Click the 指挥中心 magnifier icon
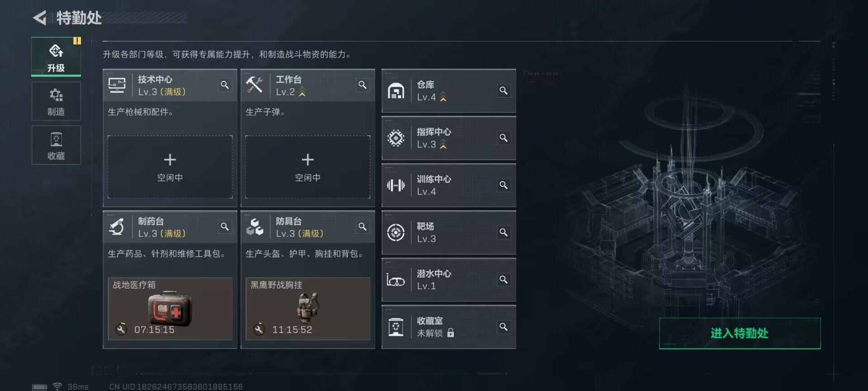 pyautogui.click(x=503, y=138)
